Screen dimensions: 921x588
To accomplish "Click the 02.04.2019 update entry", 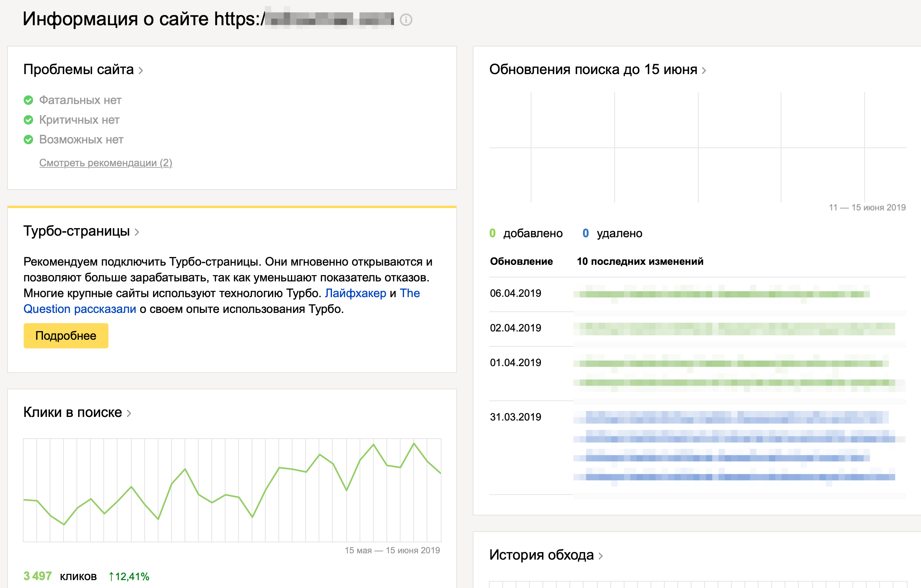I will coord(515,328).
